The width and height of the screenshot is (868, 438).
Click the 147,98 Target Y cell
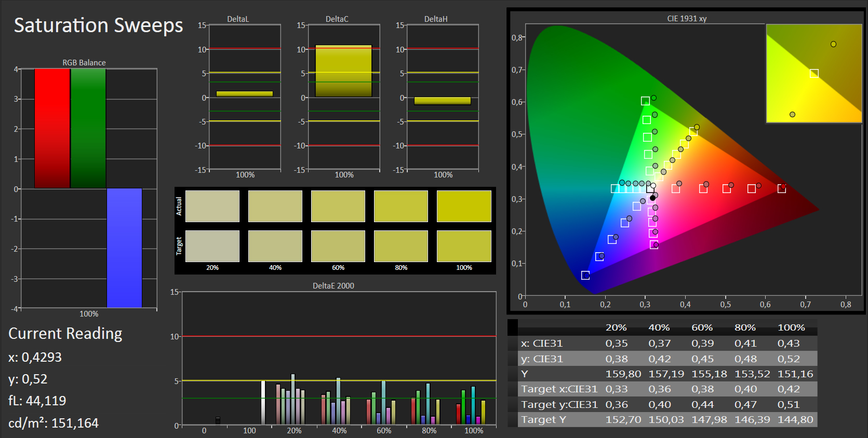click(709, 419)
